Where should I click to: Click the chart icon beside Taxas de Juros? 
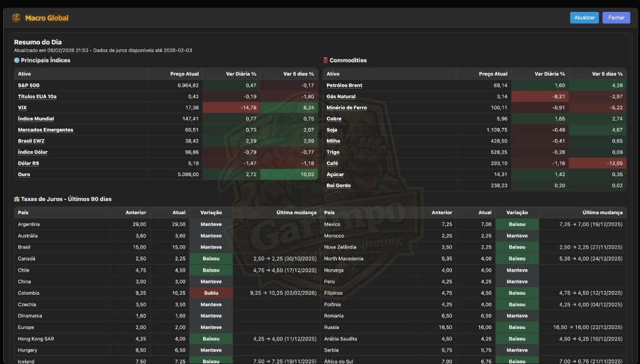click(x=17, y=199)
